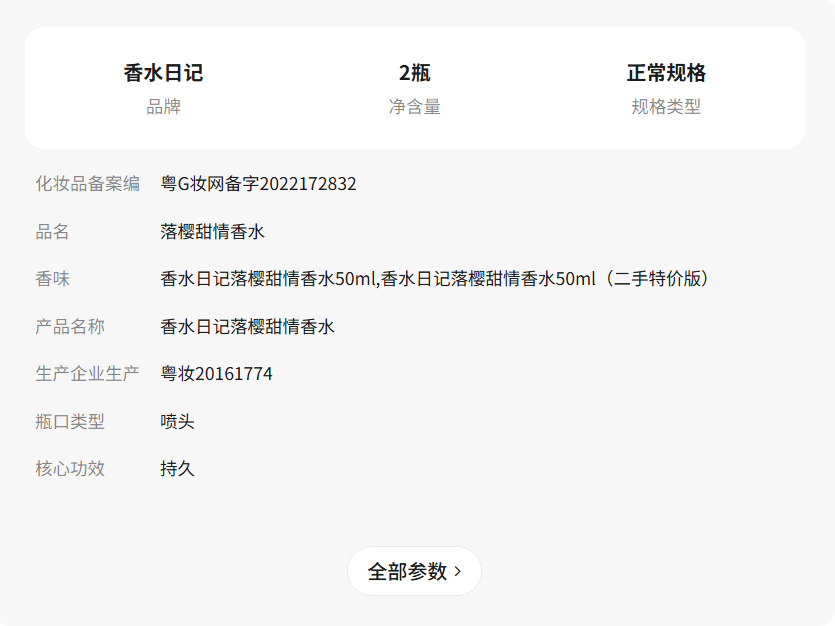
Task: Open the 全部参数 button
Action: [x=414, y=571]
